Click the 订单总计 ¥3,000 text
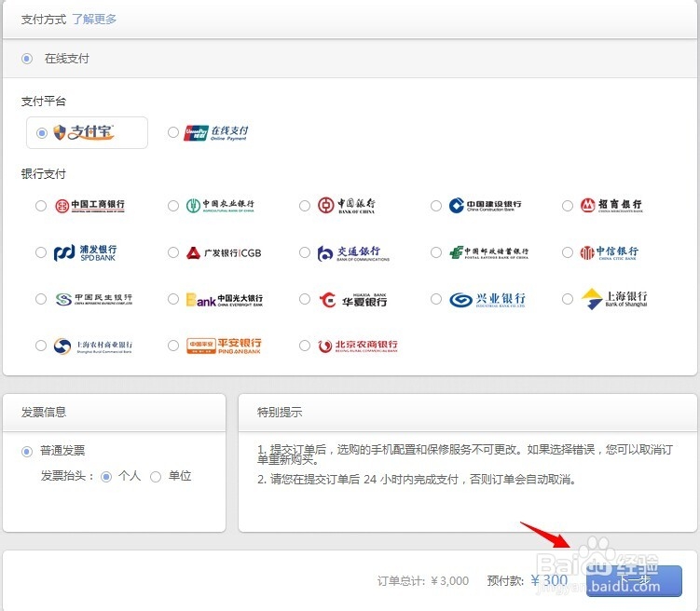Viewport: 700px width, 611px height. [423, 580]
